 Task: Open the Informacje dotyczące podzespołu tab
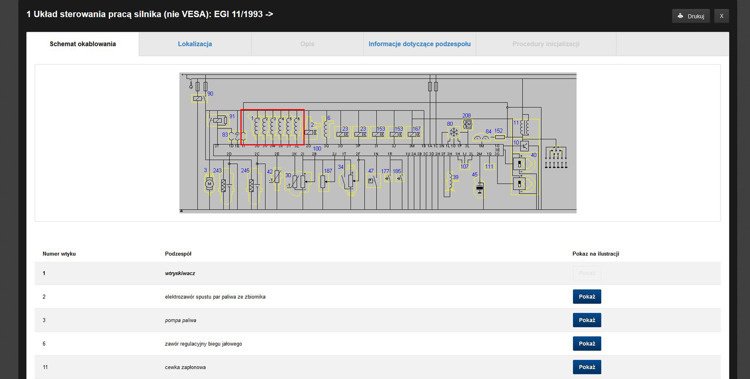tap(419, 44)
